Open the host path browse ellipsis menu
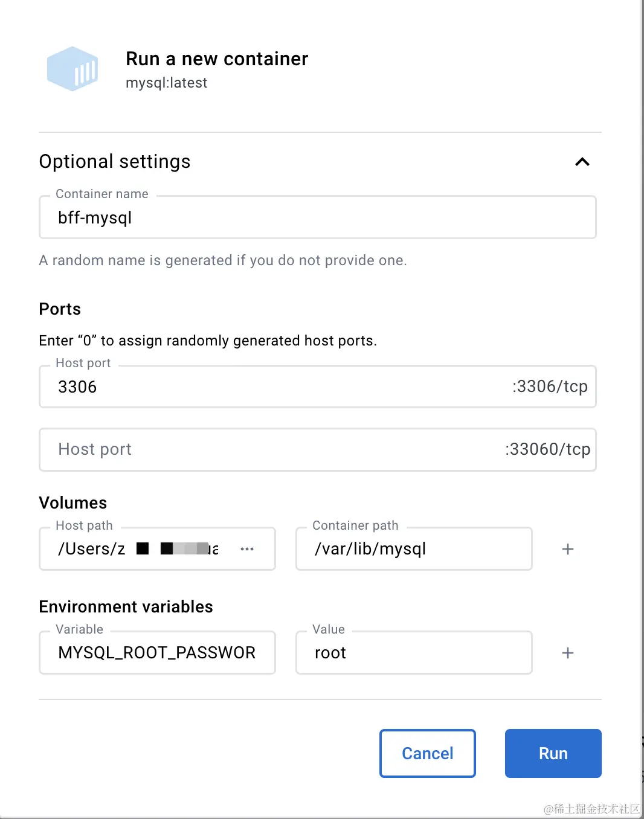Viewport: 644px width, 819px height. (x=246, y=548)
